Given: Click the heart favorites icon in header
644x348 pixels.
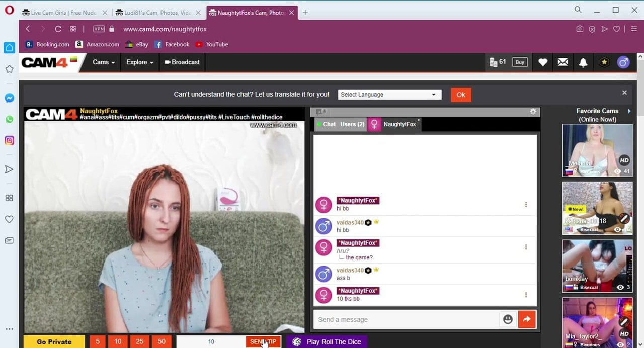Looking at the screenshot, I should tap(542, 62).
